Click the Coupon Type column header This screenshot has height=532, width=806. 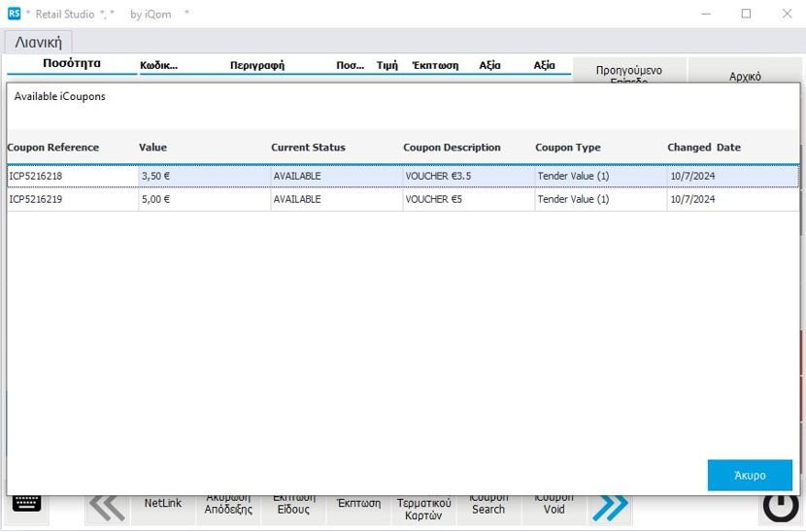click(567, 148)
